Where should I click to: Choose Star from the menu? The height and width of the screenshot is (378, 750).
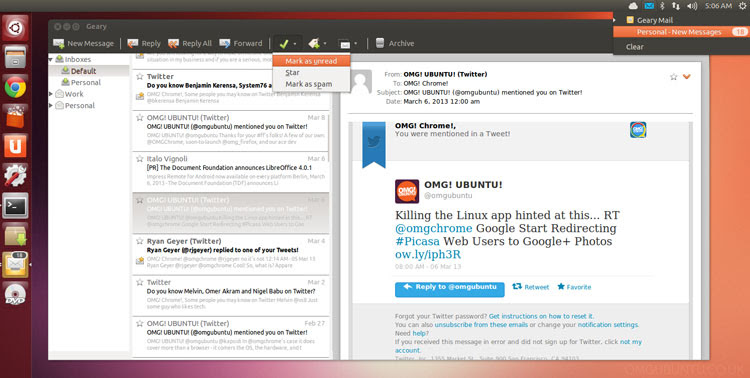[311, 73]
